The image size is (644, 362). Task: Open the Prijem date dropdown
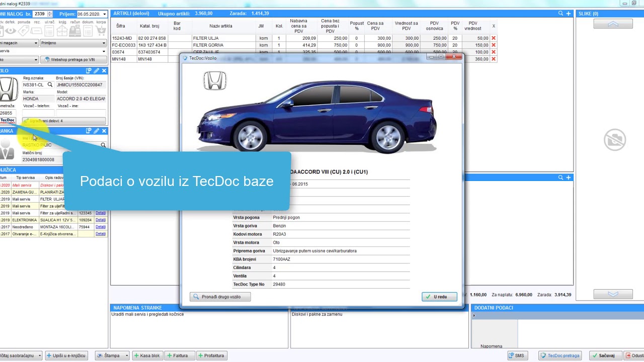point(104,14)
